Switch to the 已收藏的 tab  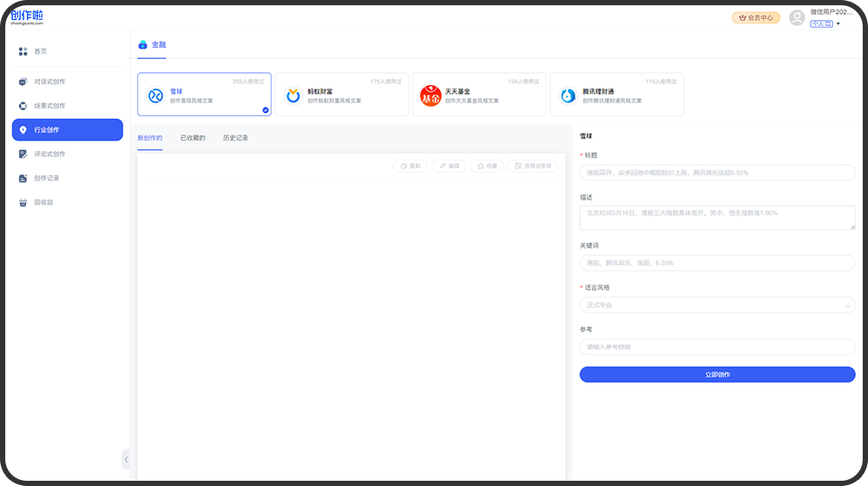pyautogui.click(x=193, y=138)
